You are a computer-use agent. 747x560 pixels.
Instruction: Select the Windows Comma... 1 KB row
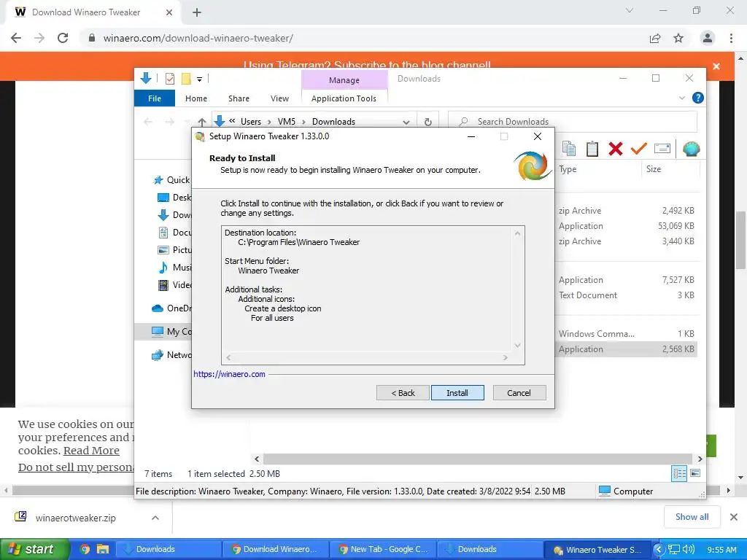[627, 334]
